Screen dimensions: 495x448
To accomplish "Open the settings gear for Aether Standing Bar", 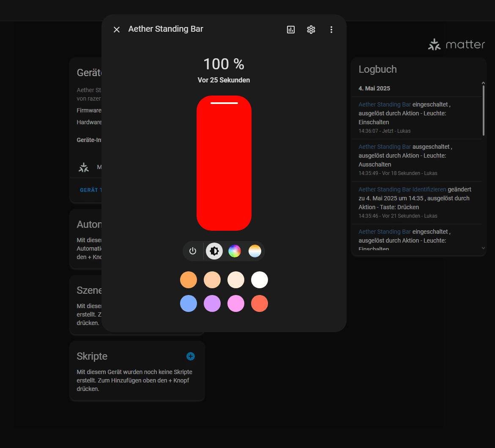I will click(311, 30).
